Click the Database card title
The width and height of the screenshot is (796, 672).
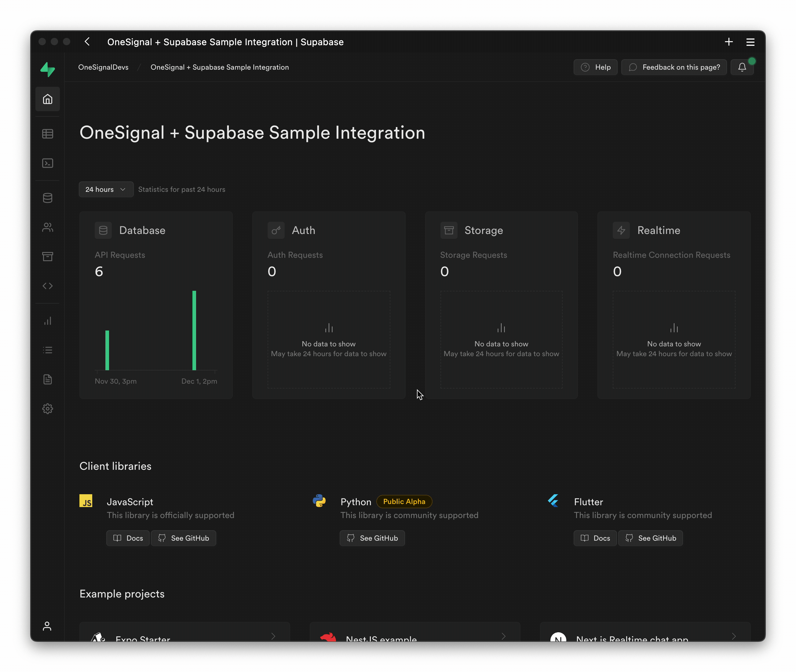[x=142, y=231]
